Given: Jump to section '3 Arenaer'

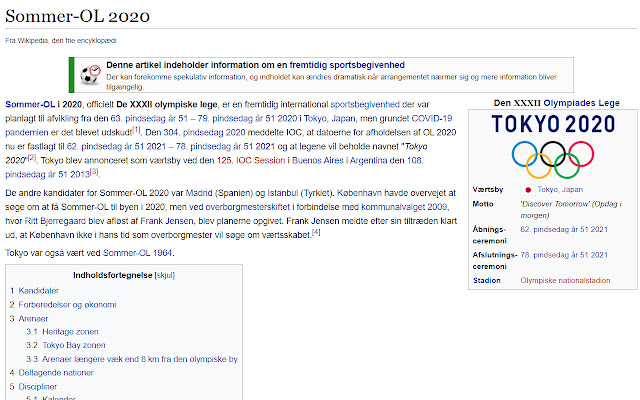Looking at the screenshot, I should [29, 318].
